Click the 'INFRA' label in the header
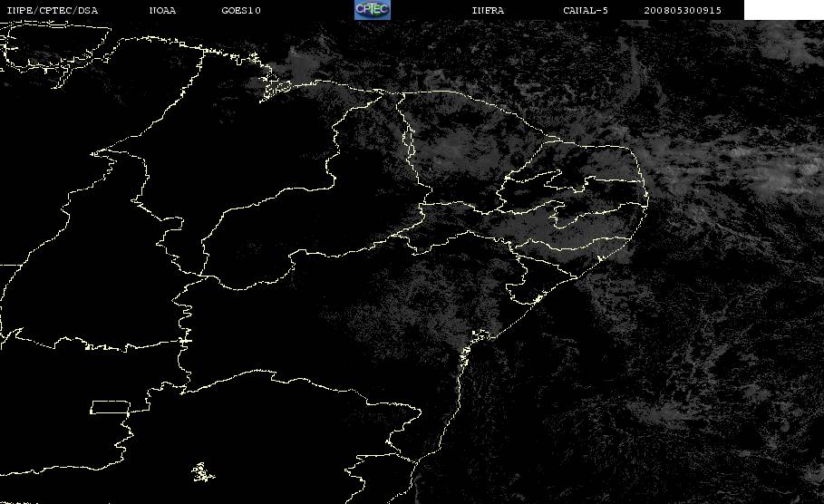The image size is (824, 504). (x=488, y=10)
